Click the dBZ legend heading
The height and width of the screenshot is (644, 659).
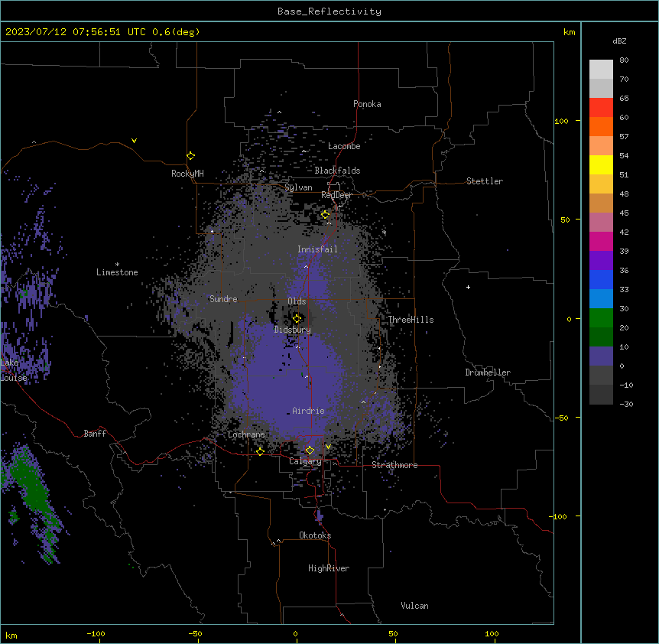pos(619,41)
